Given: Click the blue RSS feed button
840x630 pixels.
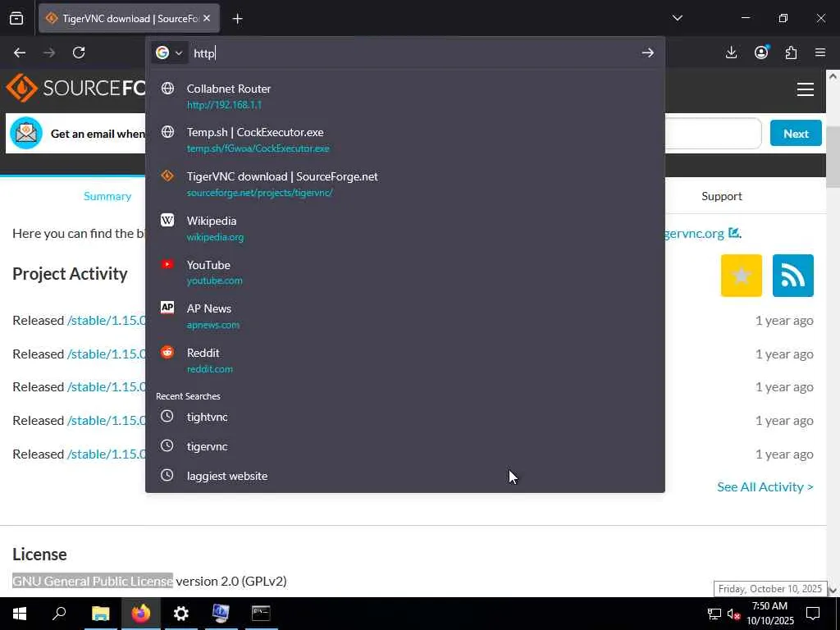Looking at the screenshot, I should [x=793, y=276].
